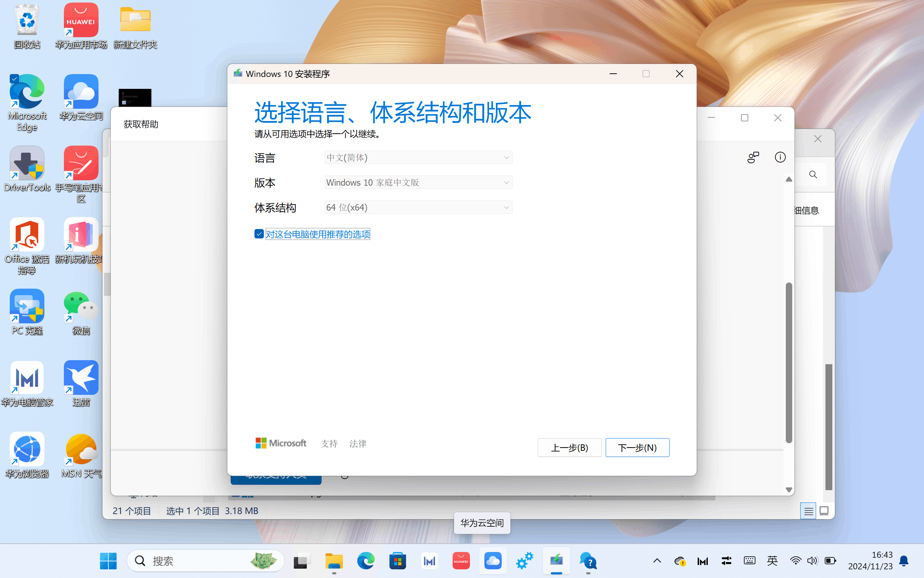The height and width of the screenshot is (578, 924).
Task: Open the Task View taskbar icon
Action: [x=302, y=561]
